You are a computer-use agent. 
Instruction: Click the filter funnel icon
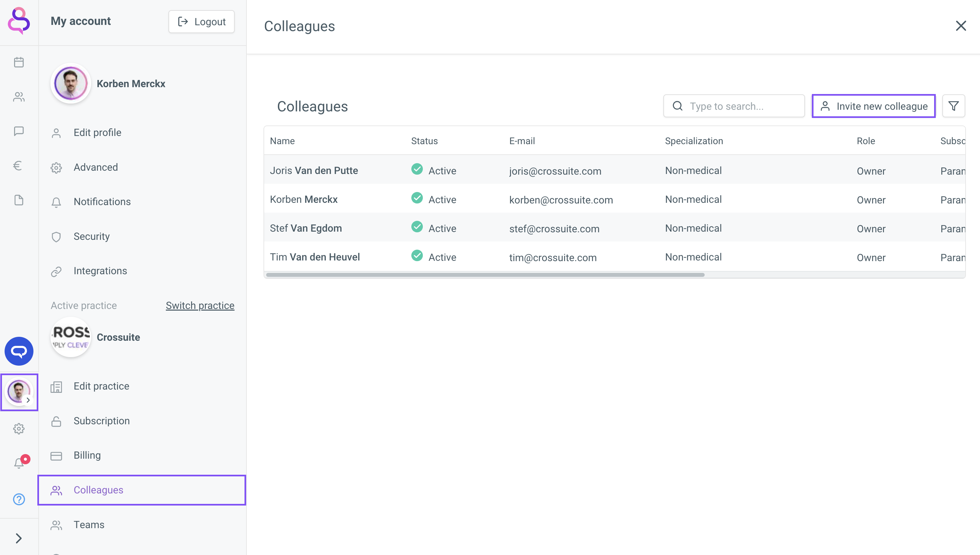[953, 106]
